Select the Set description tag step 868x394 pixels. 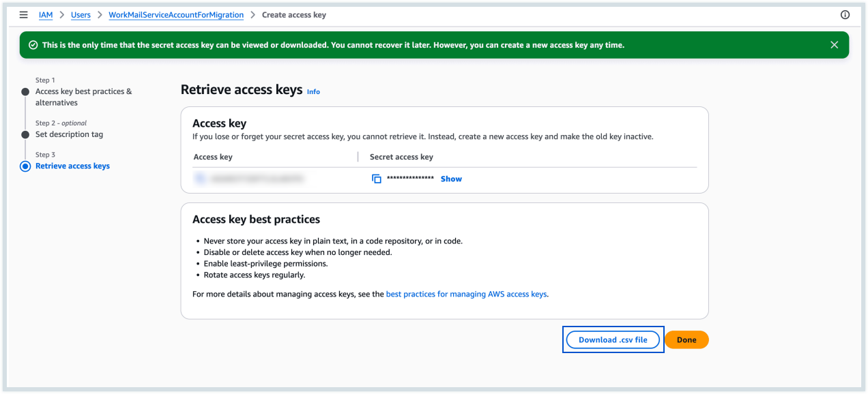click(x=70, y=134)
